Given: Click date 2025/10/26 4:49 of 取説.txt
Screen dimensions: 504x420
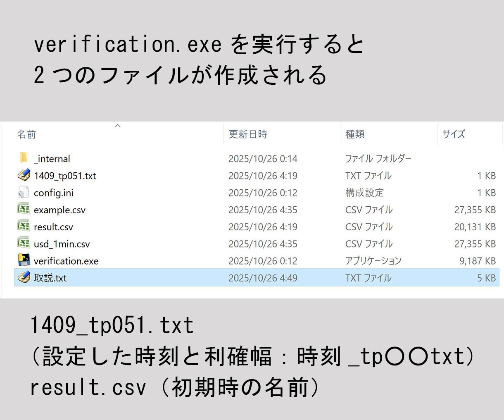Looking at the screenshot, I should click(x=263, y=278).
